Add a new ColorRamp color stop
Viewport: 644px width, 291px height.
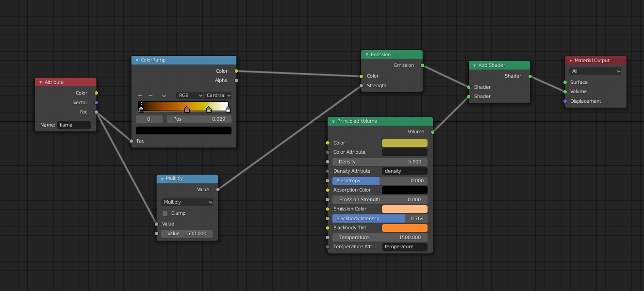click(x=140, y=95)
